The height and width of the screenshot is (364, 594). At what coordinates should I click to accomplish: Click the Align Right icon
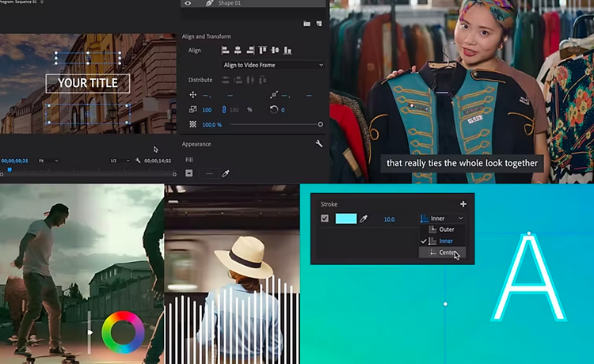(249, 50)
